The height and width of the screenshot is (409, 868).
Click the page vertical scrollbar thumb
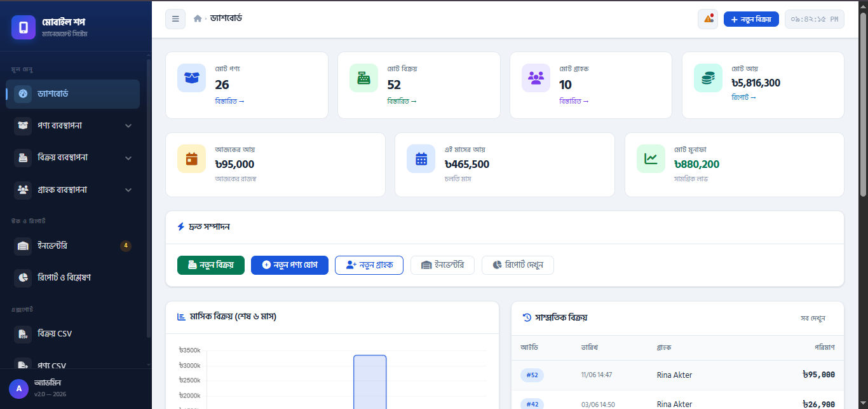tap(863, 105)
